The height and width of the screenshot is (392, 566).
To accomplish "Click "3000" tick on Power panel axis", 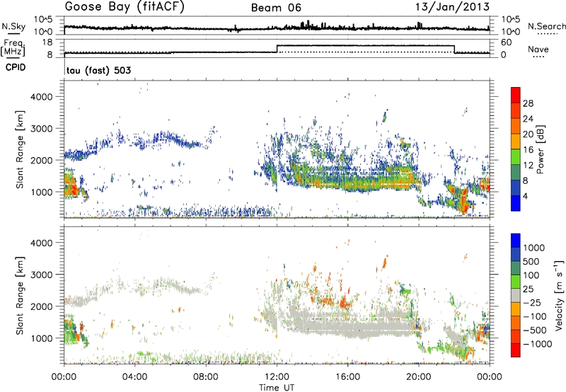I will 42,129.
